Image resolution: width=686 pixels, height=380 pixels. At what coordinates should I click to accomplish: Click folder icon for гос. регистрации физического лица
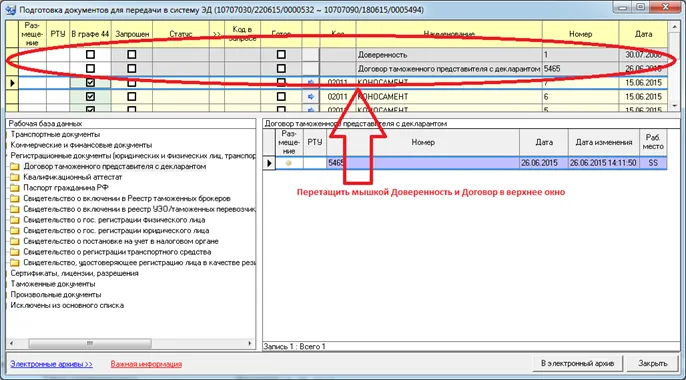coord(15,220)
